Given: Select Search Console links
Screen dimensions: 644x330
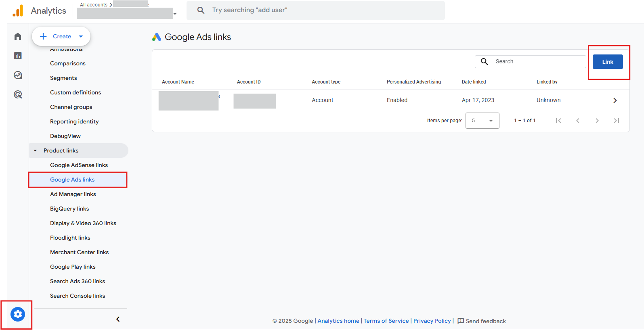Looking at the screenshot, I should point(78,296).
